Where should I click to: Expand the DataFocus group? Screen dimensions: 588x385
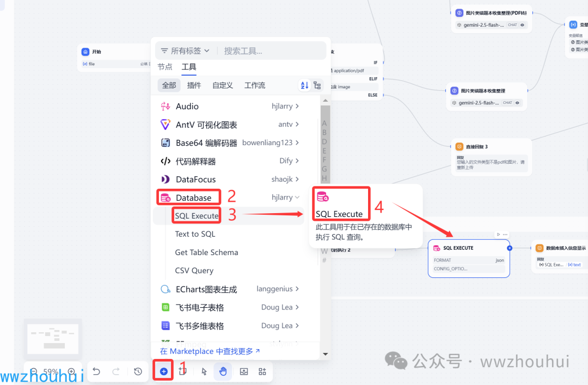tap(297, 179)
